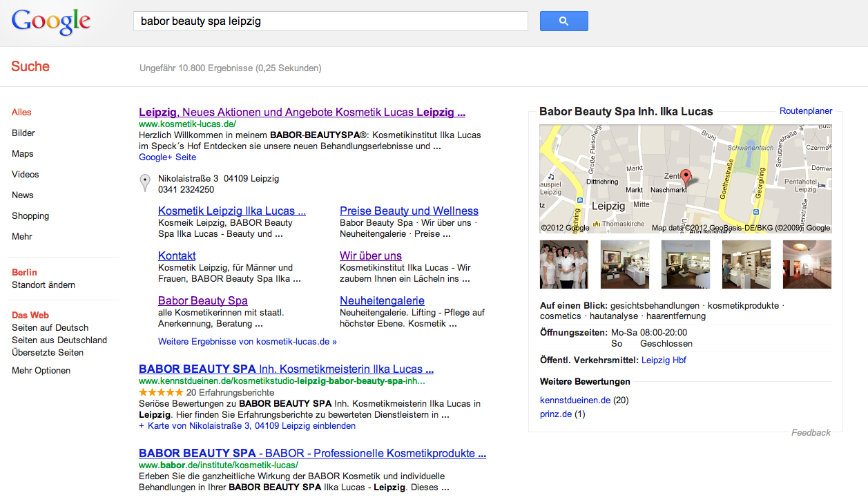Open the Leipzig Hbf transit link
This screenshot has width=868, height=502.
click(664, 360)
